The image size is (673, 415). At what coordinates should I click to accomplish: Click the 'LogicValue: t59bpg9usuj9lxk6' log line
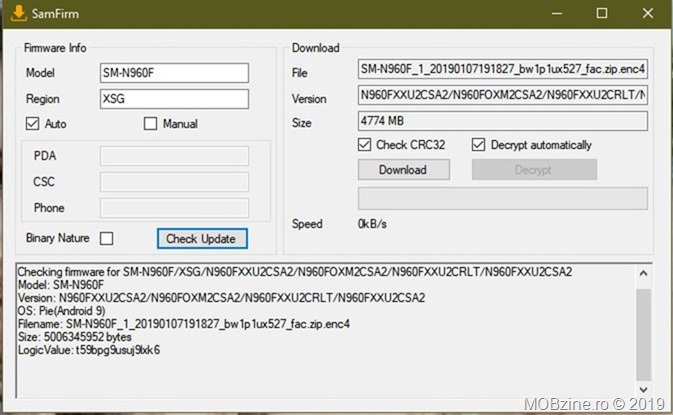89,350
